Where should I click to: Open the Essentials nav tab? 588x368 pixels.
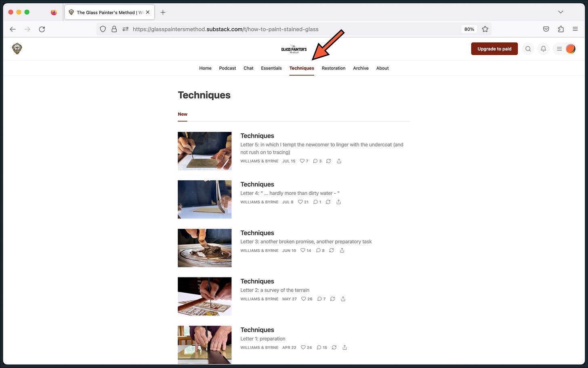pyautogui.click(x=271, y=68)
